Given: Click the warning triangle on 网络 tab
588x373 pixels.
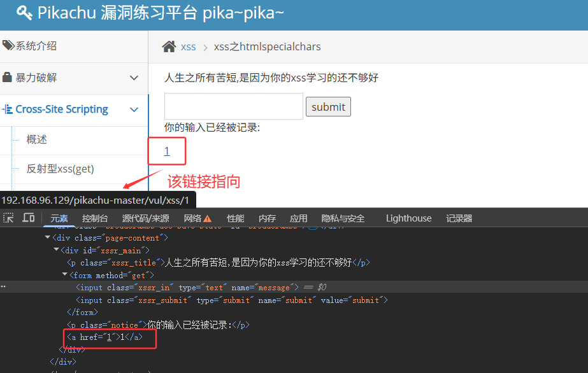Looking at the screenshot, I should [208, 219].
